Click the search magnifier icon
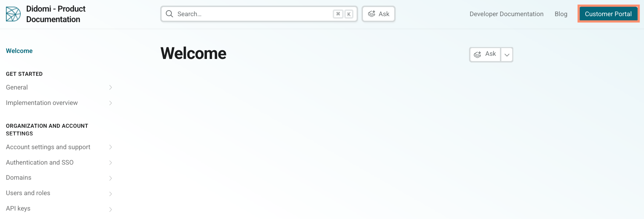The image size is (644, 219). (x=169, y=14)
